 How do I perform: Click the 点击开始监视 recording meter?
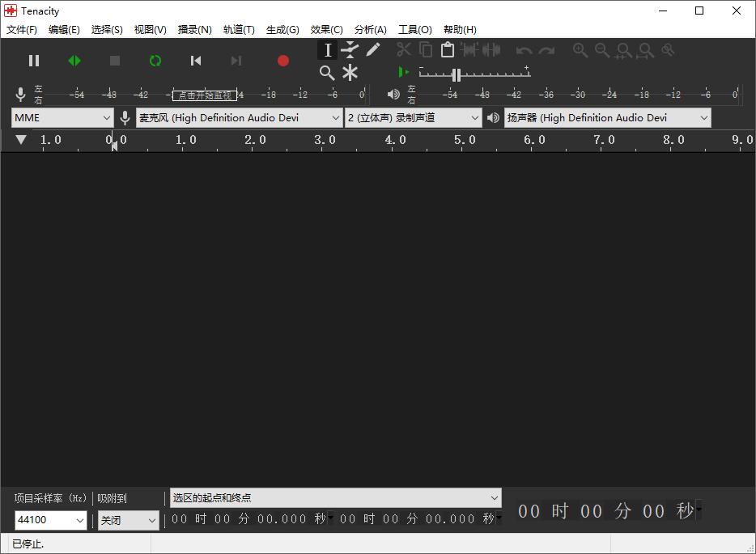pyautogui.click(x=205, y=95)
